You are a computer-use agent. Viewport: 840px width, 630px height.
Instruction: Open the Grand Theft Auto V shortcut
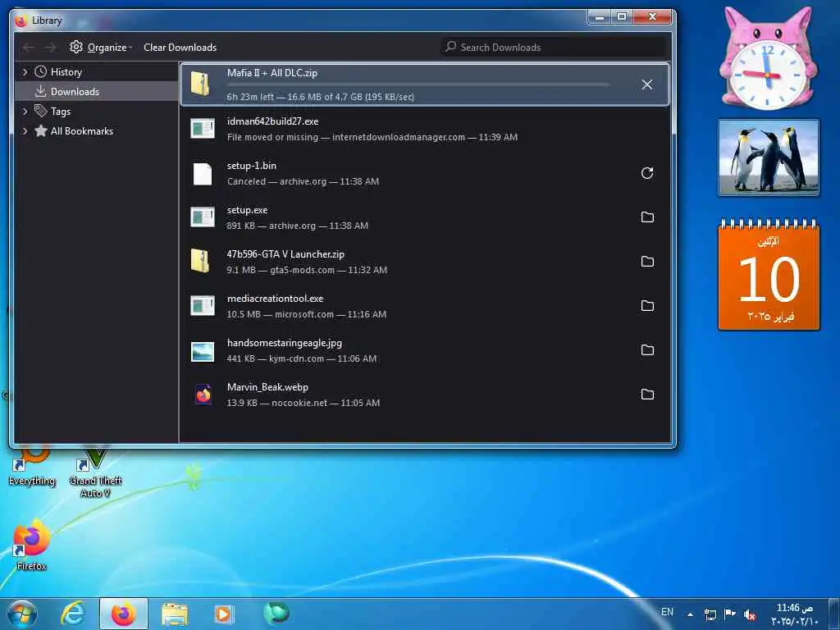(x=95, y=472)
